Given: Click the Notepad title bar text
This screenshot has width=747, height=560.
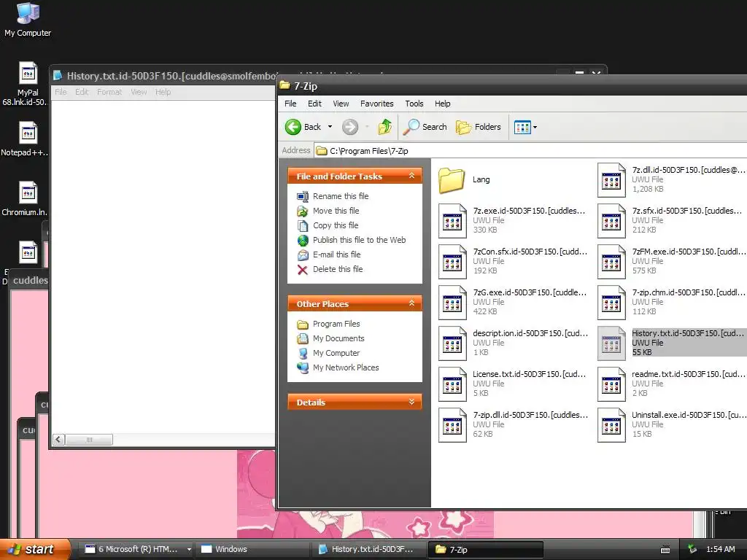Looking at the screenshot, I should (171, 76).
